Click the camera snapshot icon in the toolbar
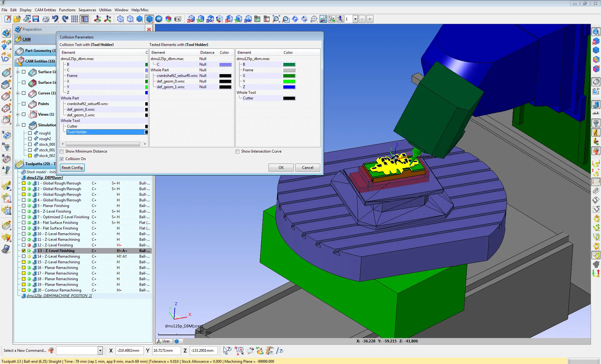The height and width of the screenshot is (364, 601). pyautogui.click(x=177, y=19)
